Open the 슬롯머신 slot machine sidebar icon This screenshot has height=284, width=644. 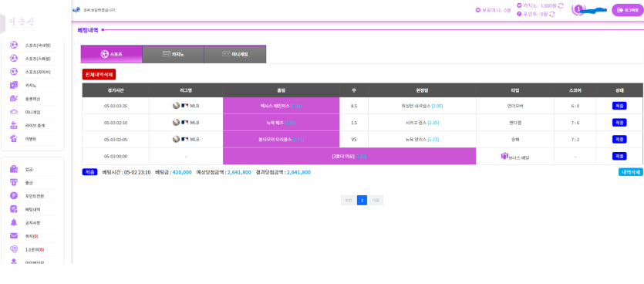14,99
